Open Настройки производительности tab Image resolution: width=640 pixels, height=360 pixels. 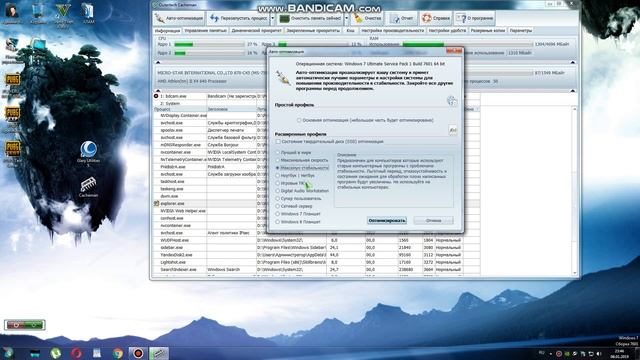[x=393, y=31]
